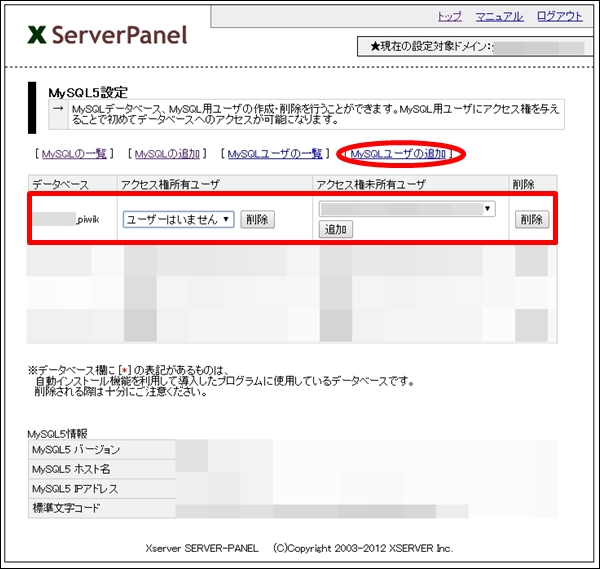600x569 pixels.
Task: Open the MySQLの一覧 tab link
Action: coord(74,154)
